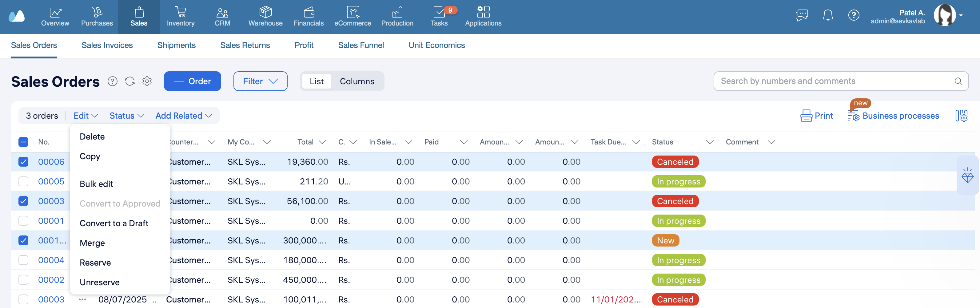Open the notifications bell
The image size is (980, 308).
828,15
